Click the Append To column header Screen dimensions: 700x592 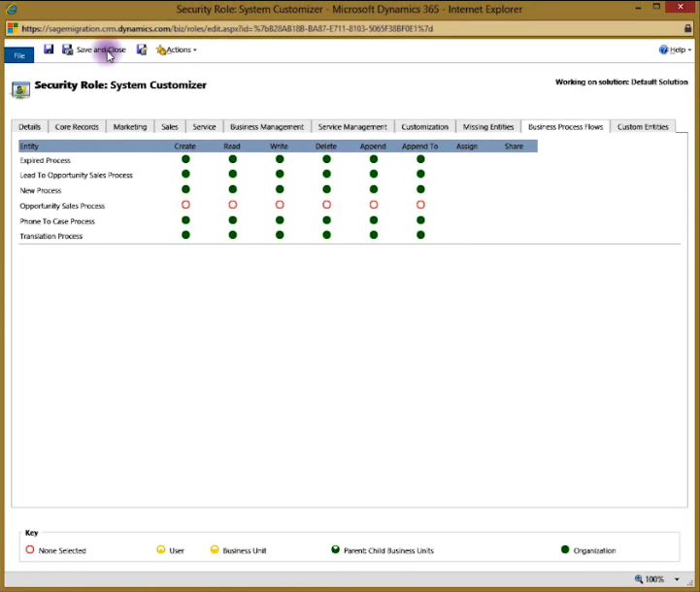[x=419, y=147]
